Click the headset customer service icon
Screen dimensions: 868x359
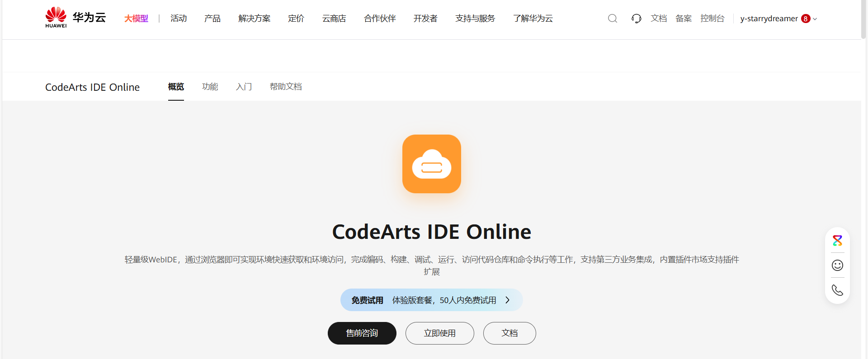point(637,19)
